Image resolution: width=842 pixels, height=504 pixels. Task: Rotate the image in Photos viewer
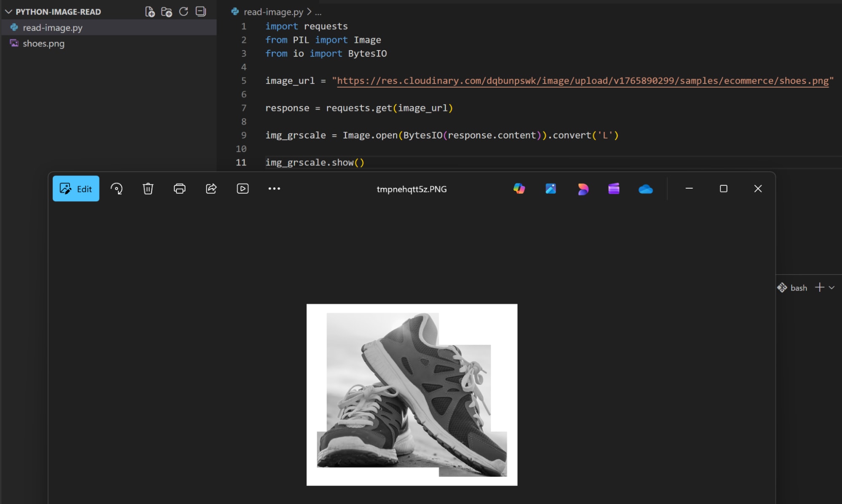click(x=117, y=189)
